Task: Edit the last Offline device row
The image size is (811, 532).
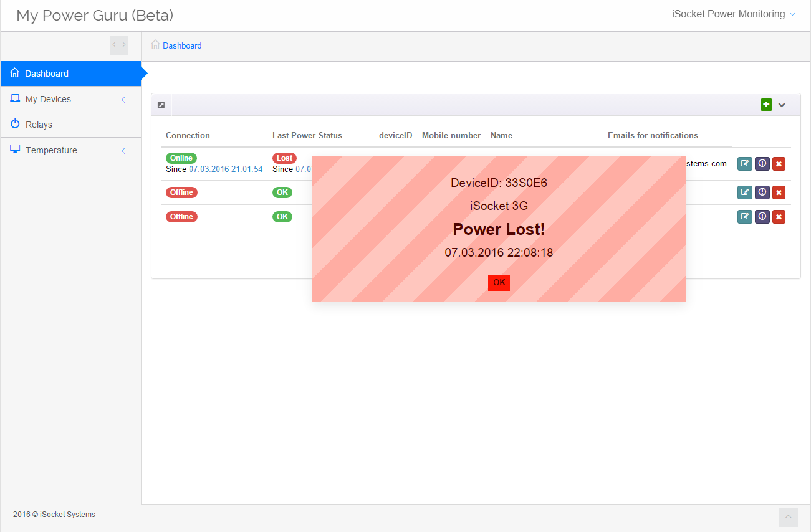Action: [x=745, y=217]
